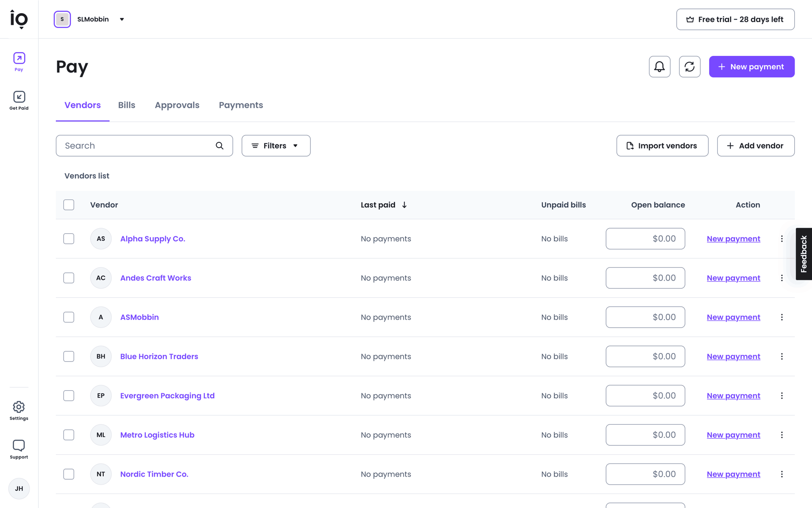The height and width of the screenshot is (508, 812).
Task: Click New payment link for Blue Horizon Traders
Action: coord(733,356)
